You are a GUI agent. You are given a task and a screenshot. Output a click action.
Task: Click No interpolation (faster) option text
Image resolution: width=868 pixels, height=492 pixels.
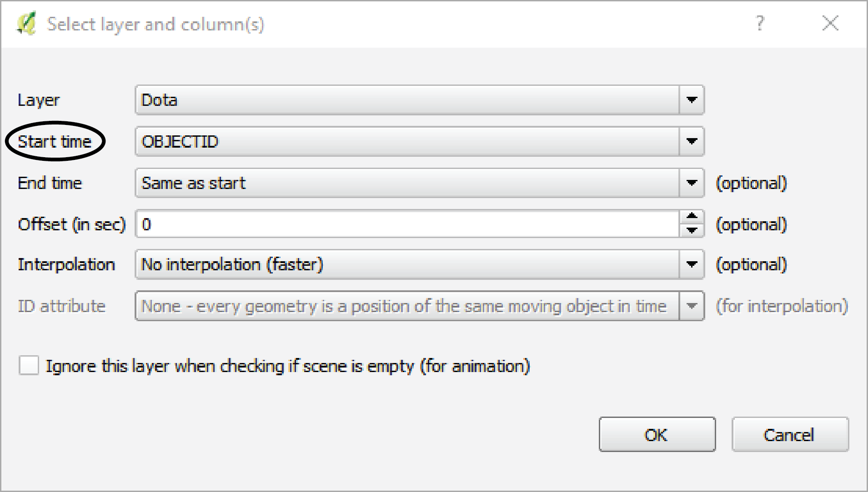point(232,264)
